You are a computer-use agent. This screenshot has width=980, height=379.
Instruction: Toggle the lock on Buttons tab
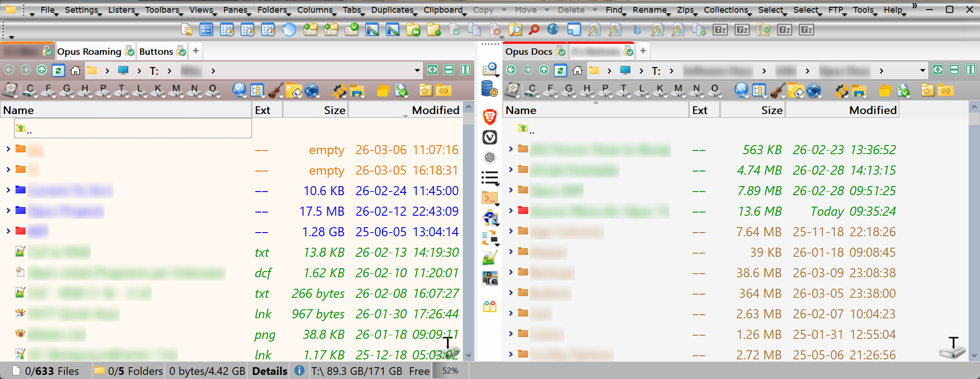coord(182,52)
